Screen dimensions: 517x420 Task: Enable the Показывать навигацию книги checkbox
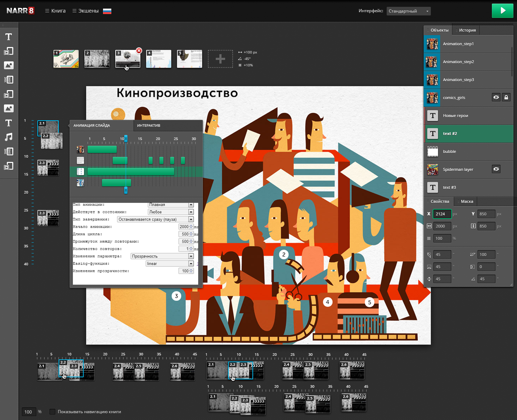(52, 412)
